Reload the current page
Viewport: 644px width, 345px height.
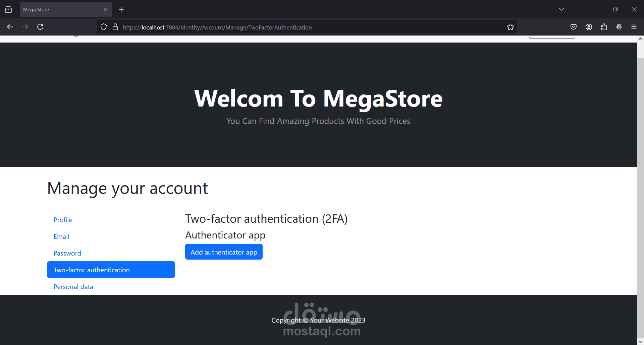(x=40, y=27)
